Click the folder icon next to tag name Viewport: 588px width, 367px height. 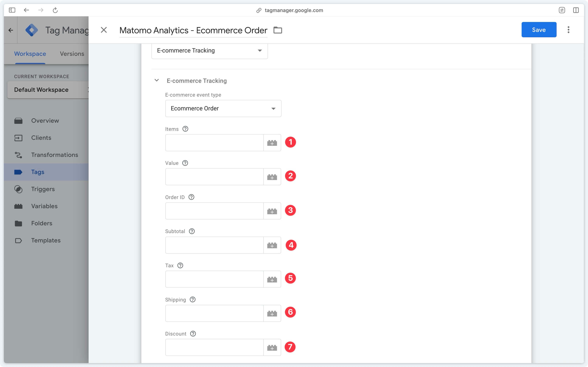click(278, 30)
